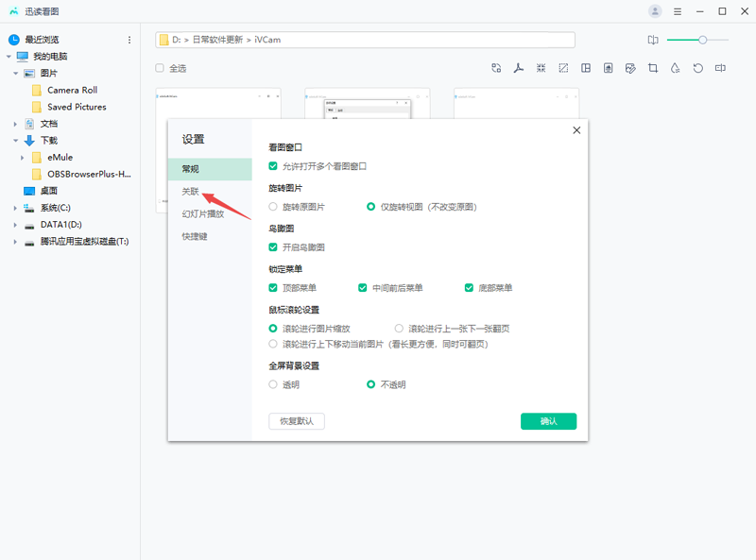Screen dimensions: 756x560
Task: Click the 恢复默认 button
Action: pyautogui.click(x=296, y=421)
